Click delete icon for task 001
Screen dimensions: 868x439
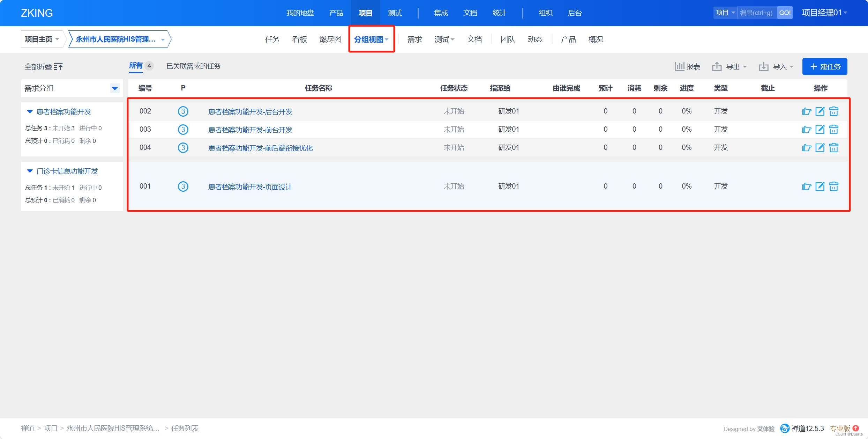833,186
